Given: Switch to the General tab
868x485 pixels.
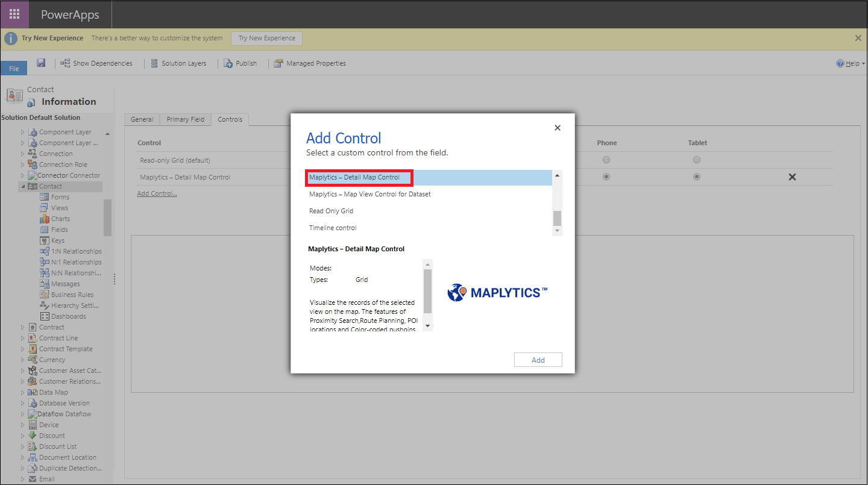Looking at the screenshot, I should [142, 119].
